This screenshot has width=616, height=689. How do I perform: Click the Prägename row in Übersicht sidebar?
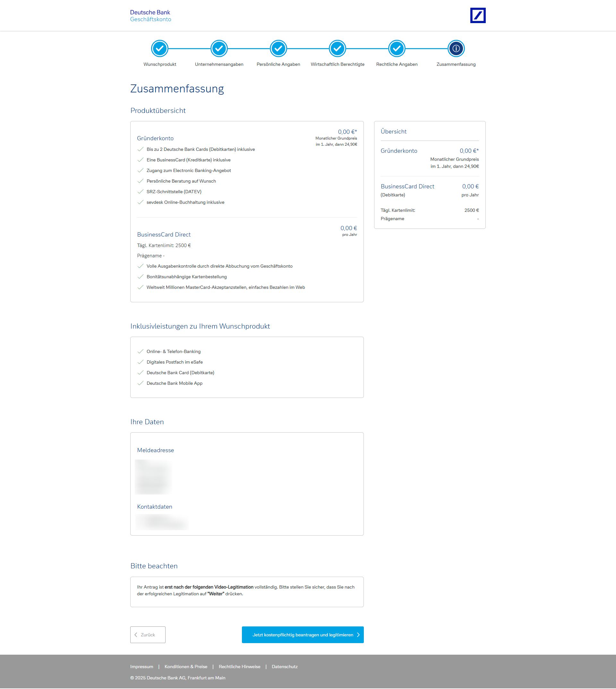pyautogui.click(x=430, y=219)
